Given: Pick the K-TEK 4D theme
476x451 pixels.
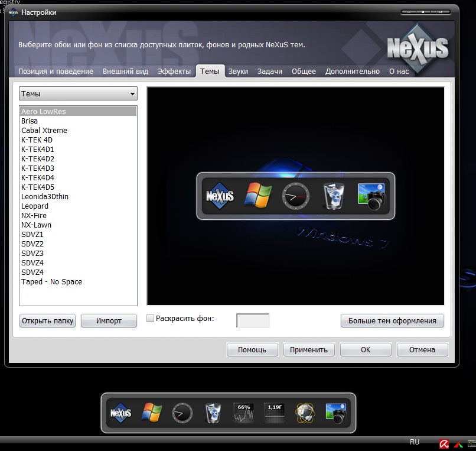Looking at the screenshot, I should (x=78, y=140).
